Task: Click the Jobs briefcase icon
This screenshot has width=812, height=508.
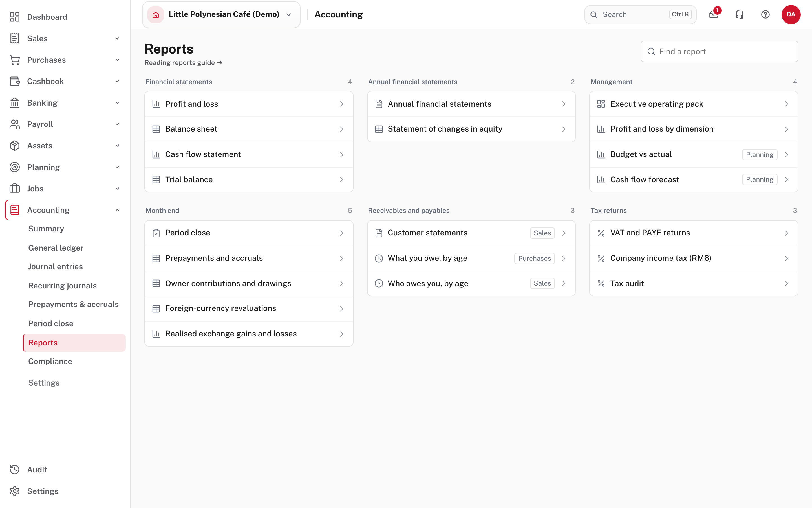Action: (x=14, y=189)
